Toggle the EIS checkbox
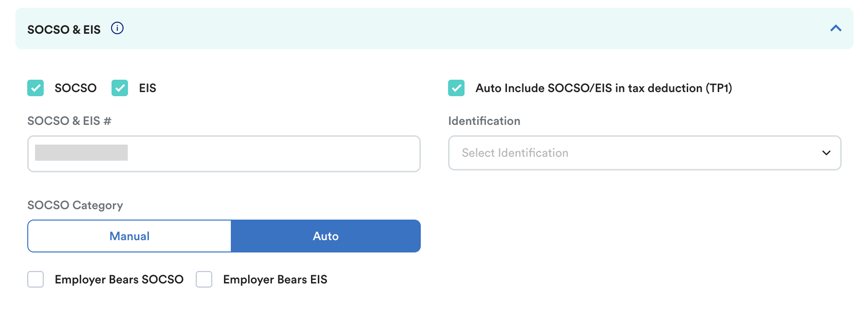This screenshot has height=325, width=868. tap(120, 88)
